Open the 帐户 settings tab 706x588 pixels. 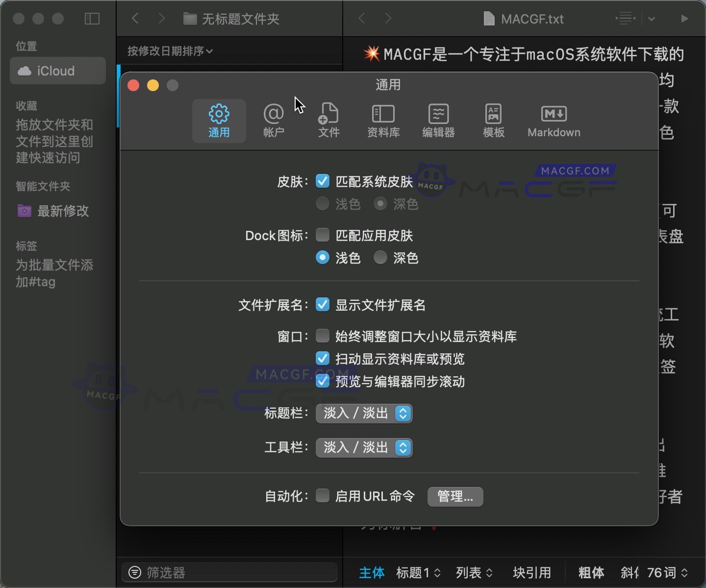coord(274,120)
